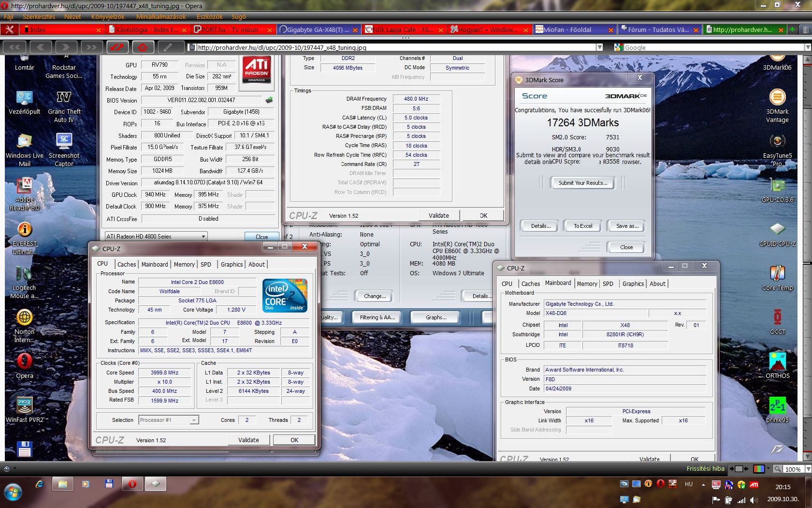
Task: Show hidden system tray icons
Action: (703, 484)
